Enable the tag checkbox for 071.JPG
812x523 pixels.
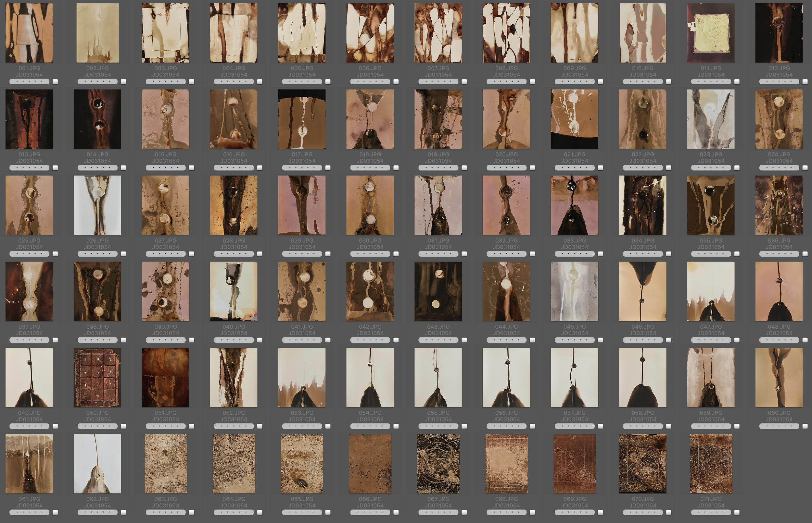(x=737, y=512)
